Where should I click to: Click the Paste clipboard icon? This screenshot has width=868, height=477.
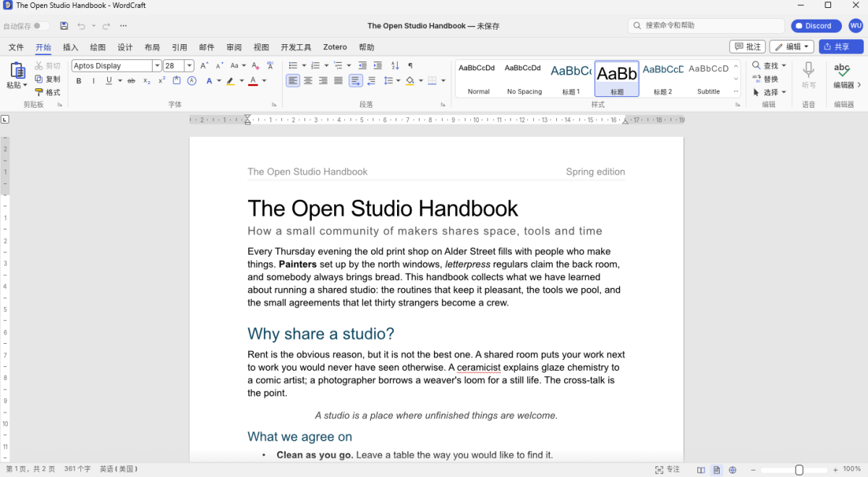(x=17, y=70)
